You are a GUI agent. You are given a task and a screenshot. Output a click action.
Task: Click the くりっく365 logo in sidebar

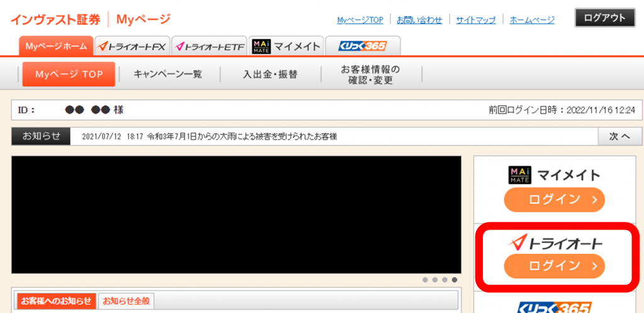point(553,307)
